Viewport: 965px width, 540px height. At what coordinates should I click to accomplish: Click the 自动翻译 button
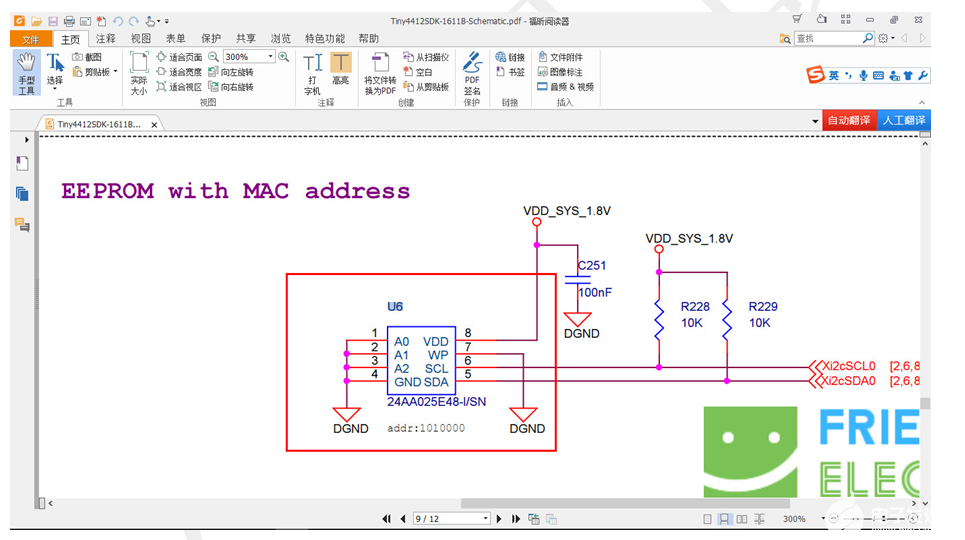coord(849,120)
